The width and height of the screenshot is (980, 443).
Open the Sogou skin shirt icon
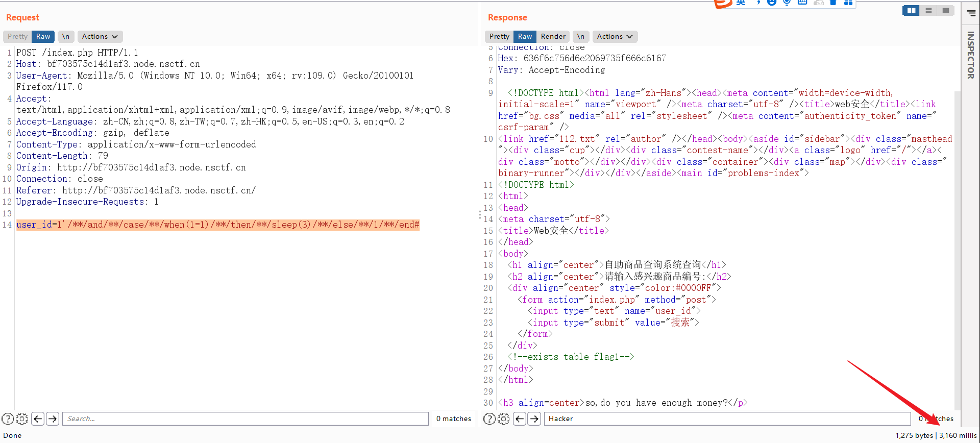[833, 3]
